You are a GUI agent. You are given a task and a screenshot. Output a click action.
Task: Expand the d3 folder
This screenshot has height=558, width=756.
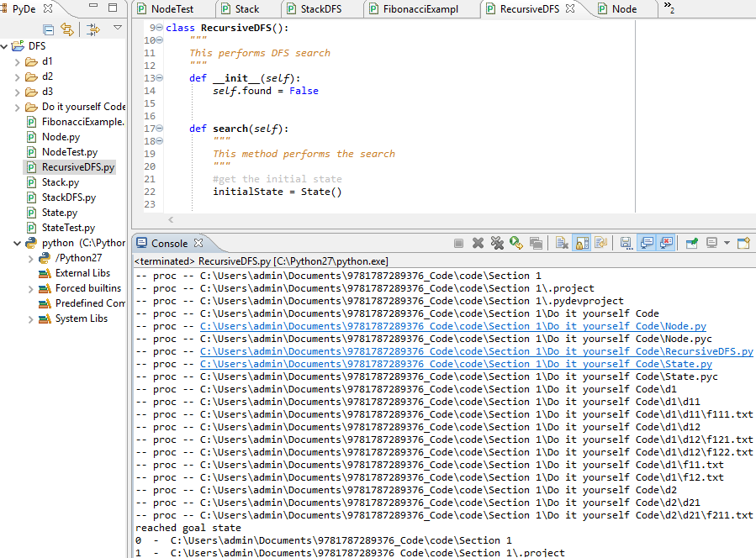(x=18, y=92)
